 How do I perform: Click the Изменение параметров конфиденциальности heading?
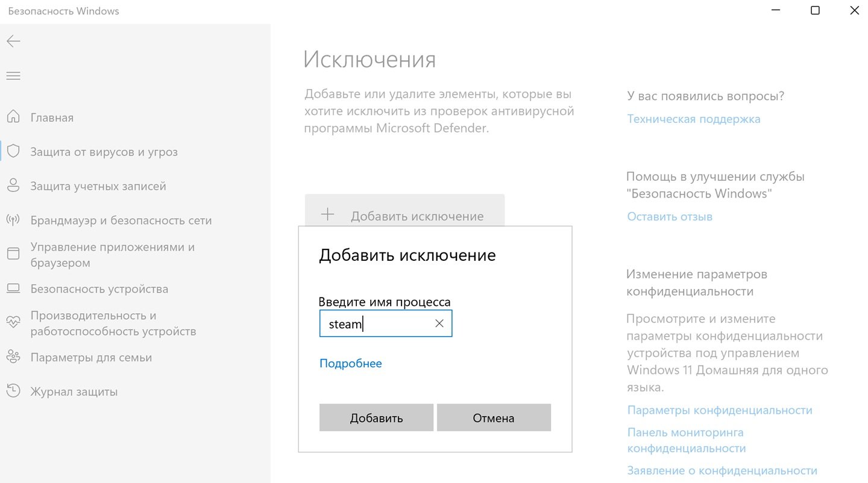tap(697, 282)
